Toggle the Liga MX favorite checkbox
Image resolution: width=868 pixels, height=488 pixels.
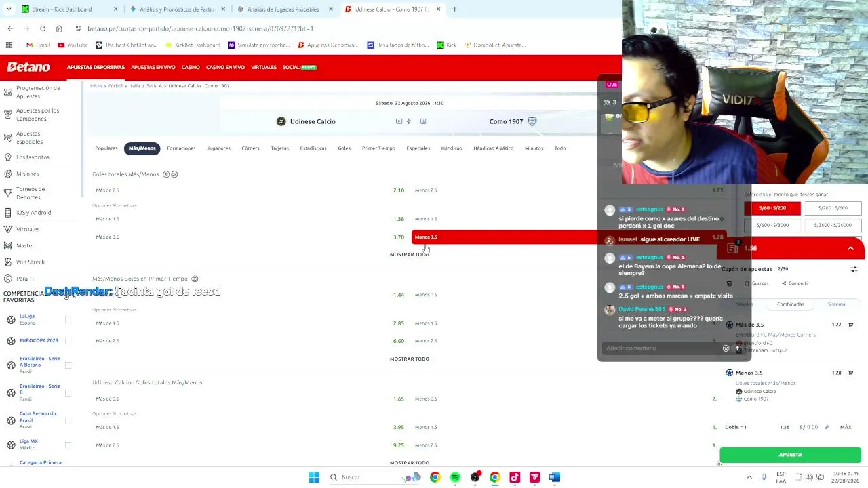pos(68,445)
